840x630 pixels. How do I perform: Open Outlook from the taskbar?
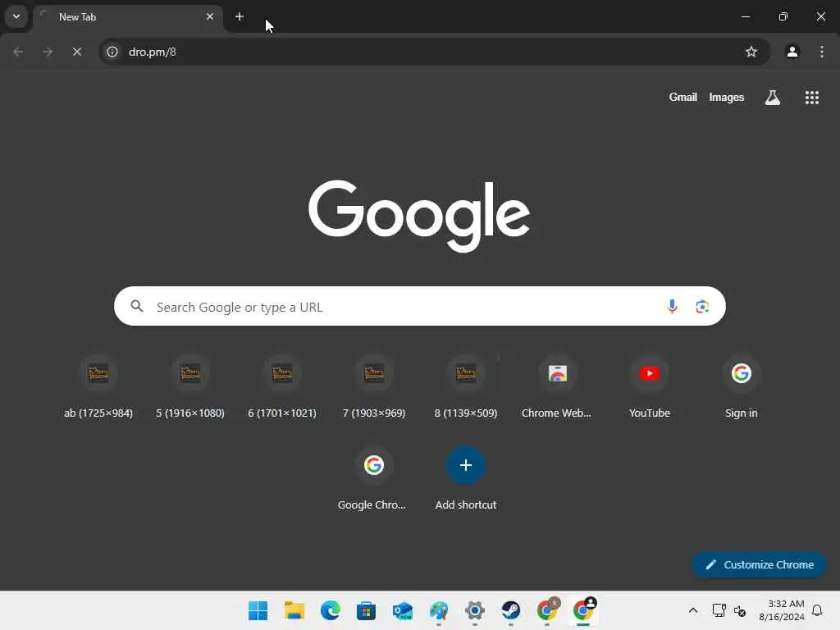[x=402, y=610]
